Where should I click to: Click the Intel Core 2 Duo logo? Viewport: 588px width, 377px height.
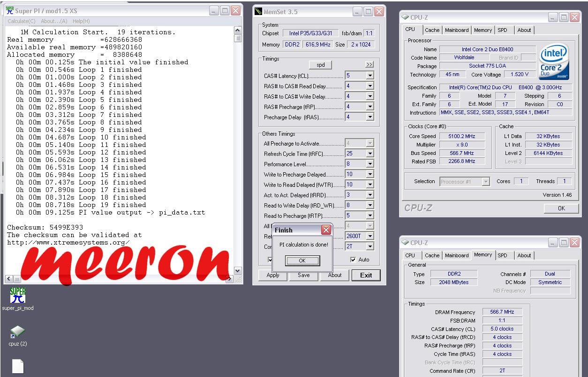(x=554, y=62)
